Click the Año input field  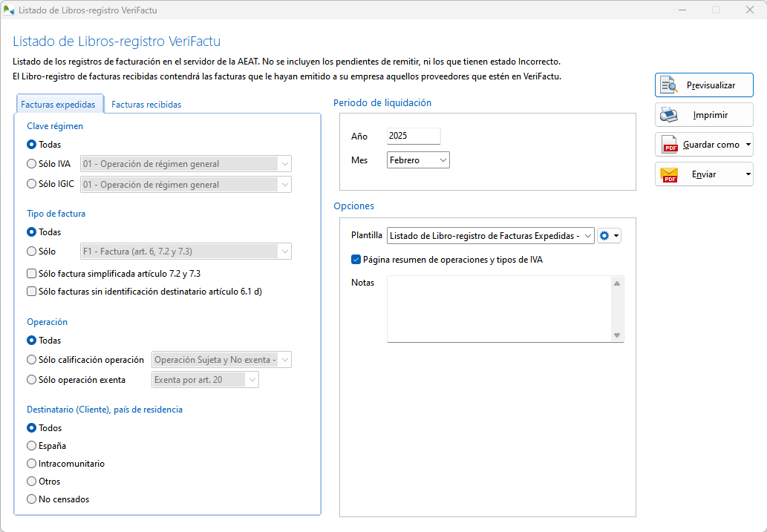(414, 137)
